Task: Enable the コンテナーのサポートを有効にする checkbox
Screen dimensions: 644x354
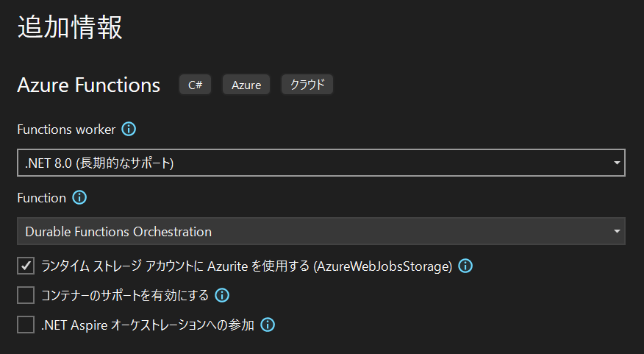Action: (x=26, y=295)
